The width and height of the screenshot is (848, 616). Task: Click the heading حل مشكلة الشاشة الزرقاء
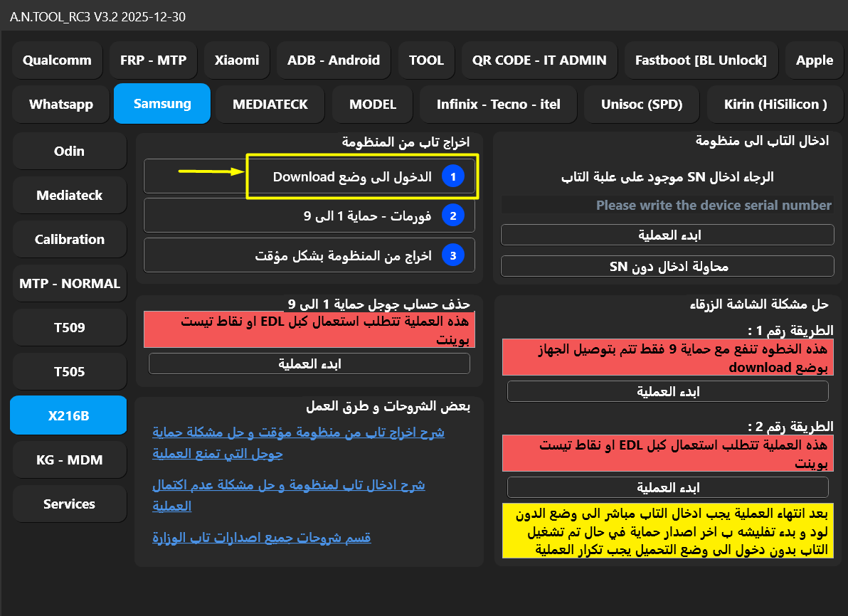pos(759,304)
